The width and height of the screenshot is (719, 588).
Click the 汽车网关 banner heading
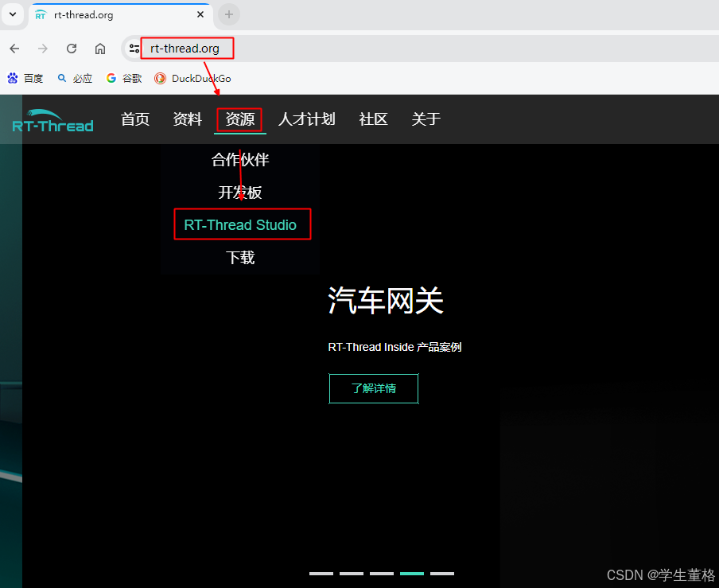[386, 301]
